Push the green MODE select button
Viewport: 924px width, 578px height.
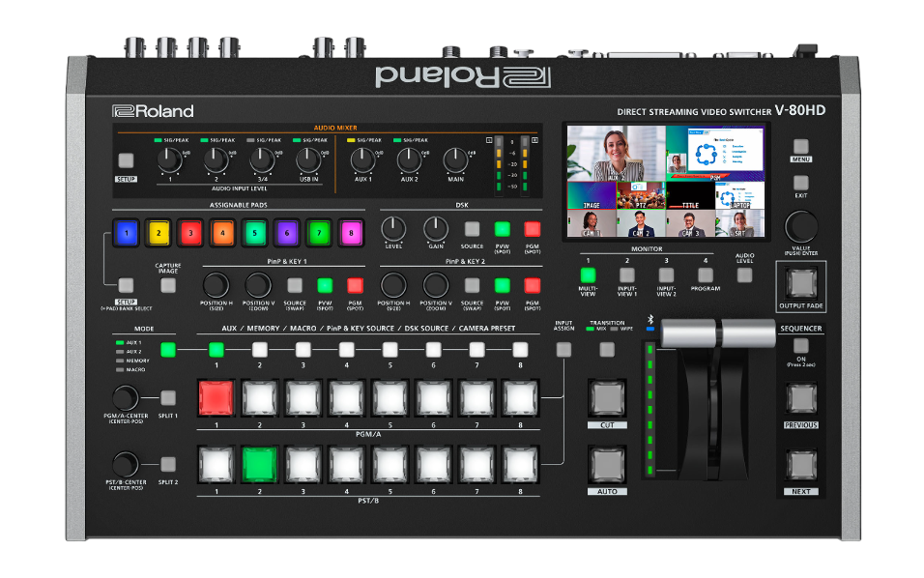click(x=168, y=350)
